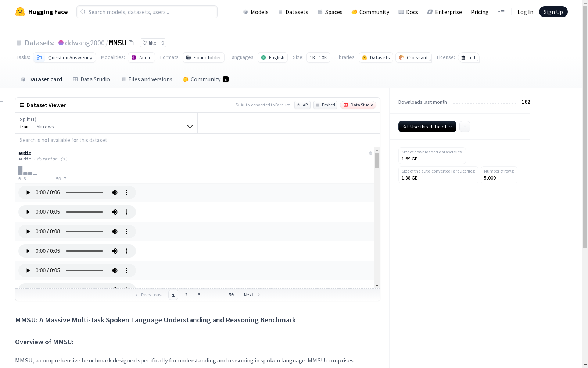Screen dimensions: 588x368
Task: Click the Sign Up button
Action: tap(553, 12)
